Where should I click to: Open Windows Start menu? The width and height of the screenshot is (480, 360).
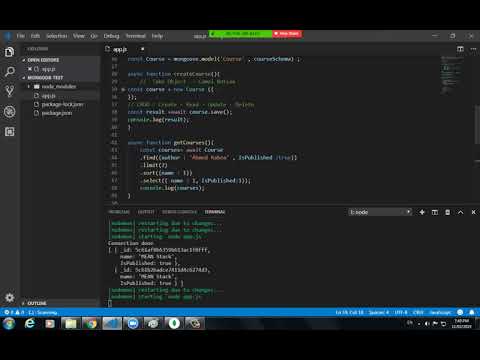pyautogui.click(x=9, y=323)
